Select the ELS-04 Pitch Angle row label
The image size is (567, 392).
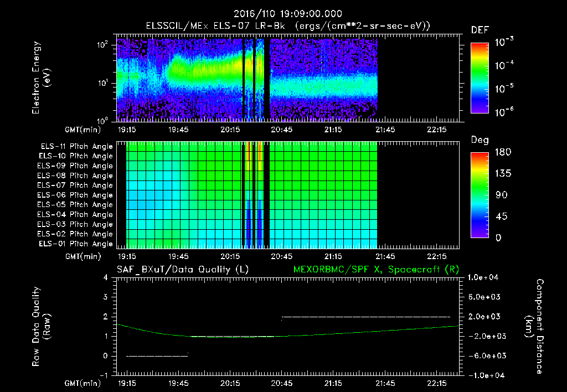[75, 214]
